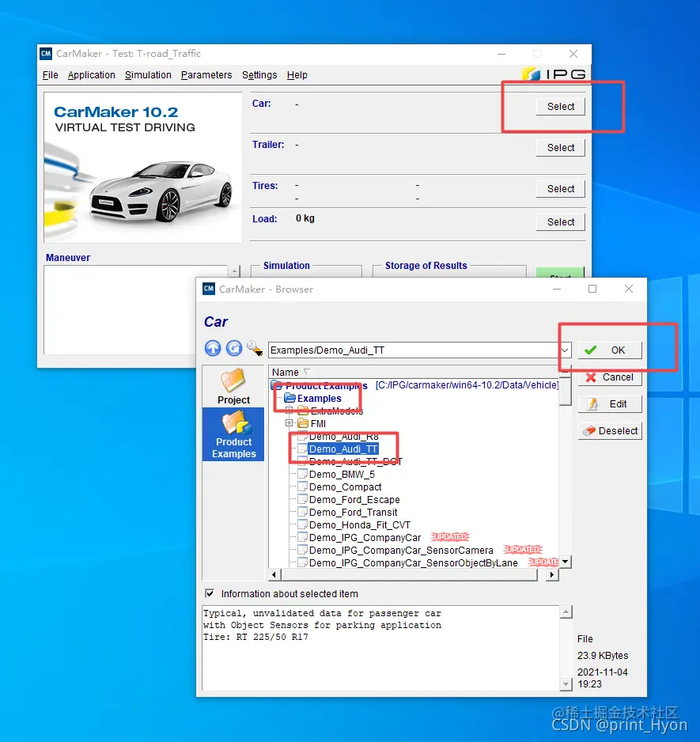700x742 pixels.
Task: Open the Parameters menu
Action: click(206, 75)
